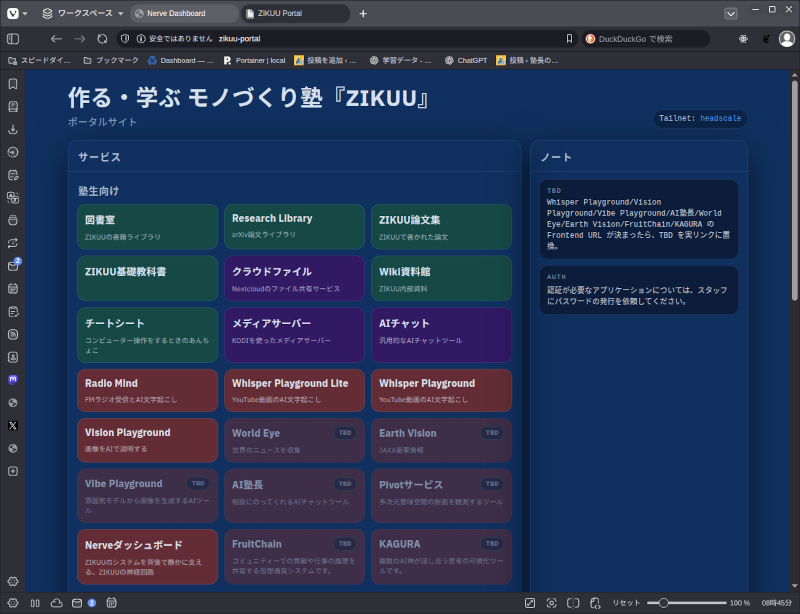Screen dimensions: 800x614
Task: Open the ブックマーク bookmarks bar folder
Action: pyautogui.click(x=110, y=60)
